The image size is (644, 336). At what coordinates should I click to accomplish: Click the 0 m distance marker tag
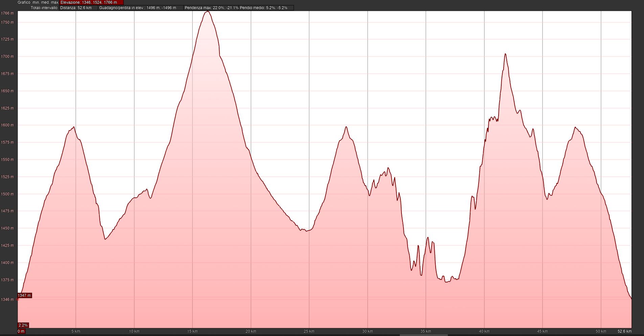tap(21, 331)
